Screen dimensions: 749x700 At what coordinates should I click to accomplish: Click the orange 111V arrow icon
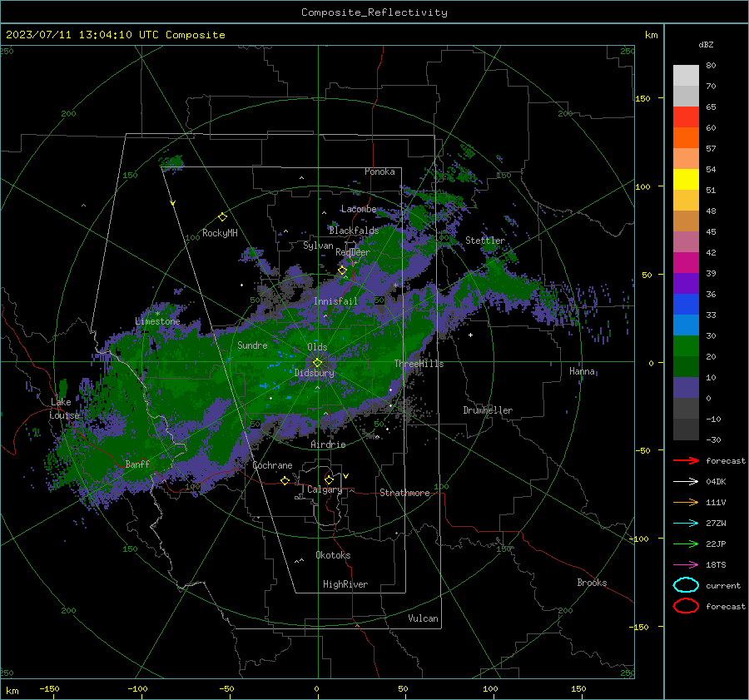point(686,502)
